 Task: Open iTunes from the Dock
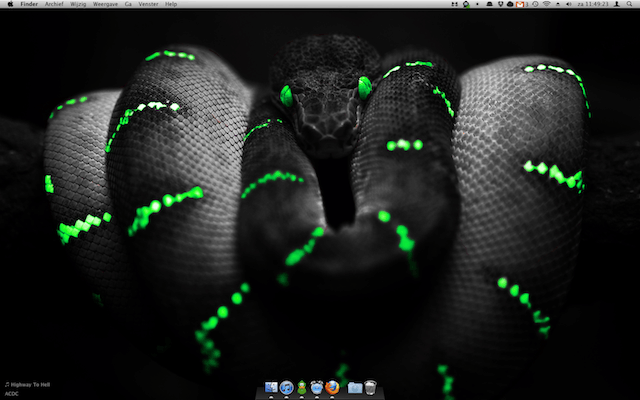(287, 387)
